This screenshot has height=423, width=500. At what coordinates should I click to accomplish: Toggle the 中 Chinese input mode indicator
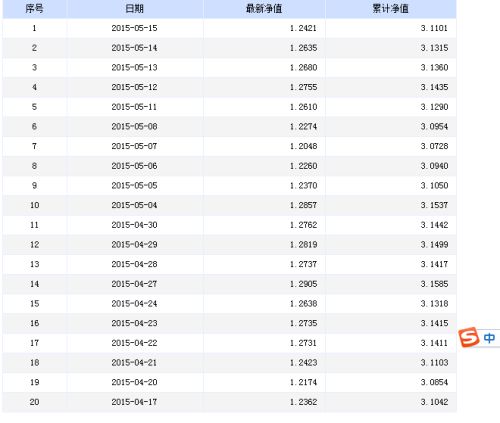(x=489, y=338)
